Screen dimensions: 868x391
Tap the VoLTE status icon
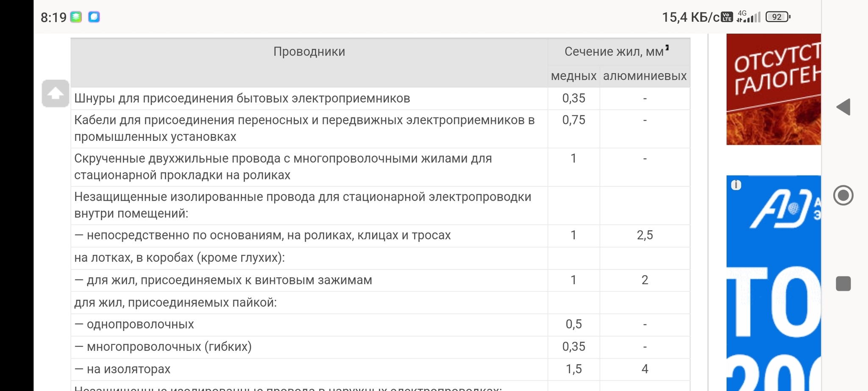727,17
